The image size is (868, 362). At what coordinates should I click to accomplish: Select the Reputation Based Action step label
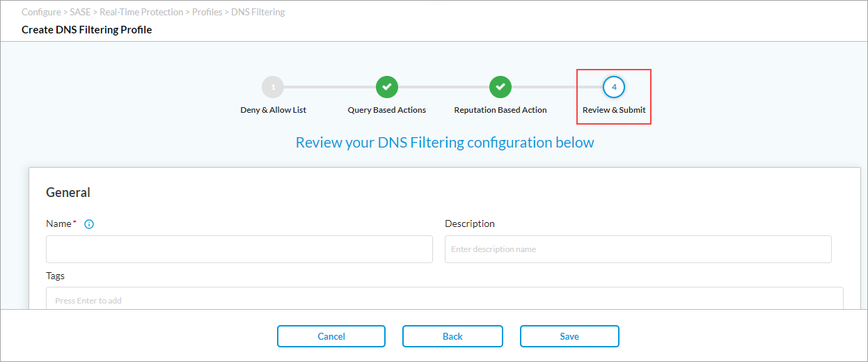(500, 110)
